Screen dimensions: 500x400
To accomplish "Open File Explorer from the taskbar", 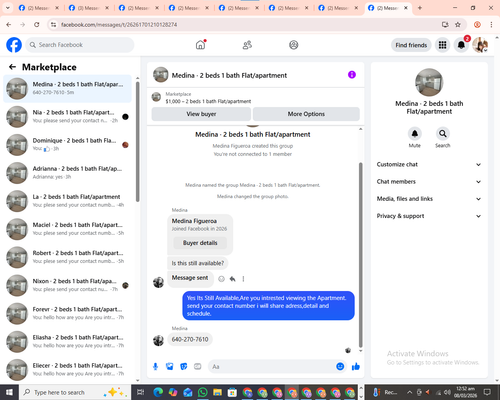I will coord(217,392).
